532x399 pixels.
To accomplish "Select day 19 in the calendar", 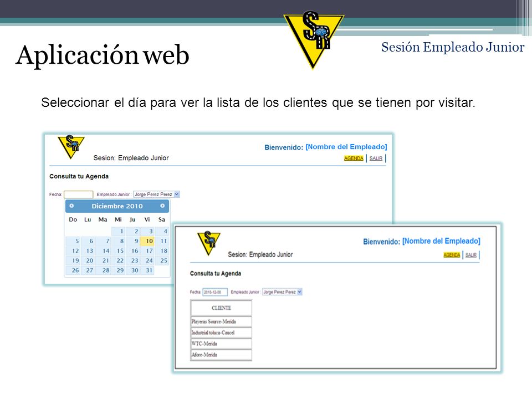I will tap(73, 260).
